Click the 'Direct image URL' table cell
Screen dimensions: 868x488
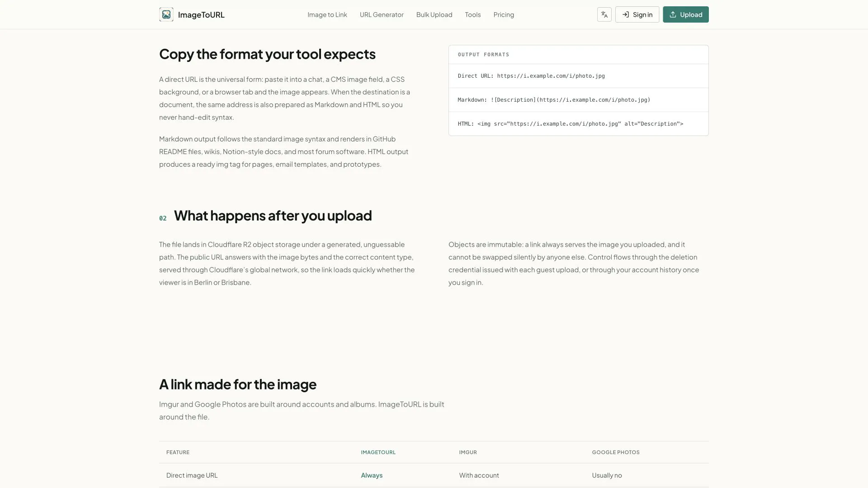tap(192, 475)
